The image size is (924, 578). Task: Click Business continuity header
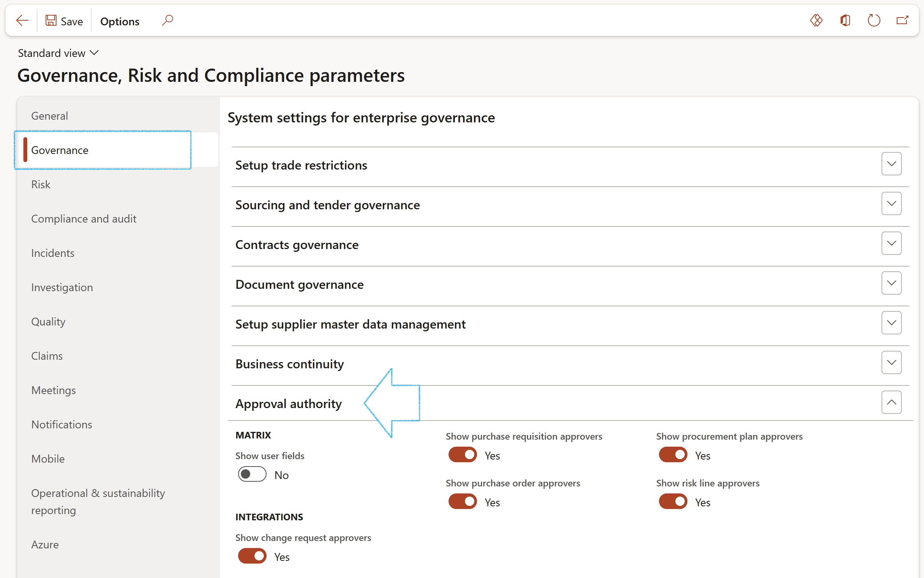[x=290, y=364]
